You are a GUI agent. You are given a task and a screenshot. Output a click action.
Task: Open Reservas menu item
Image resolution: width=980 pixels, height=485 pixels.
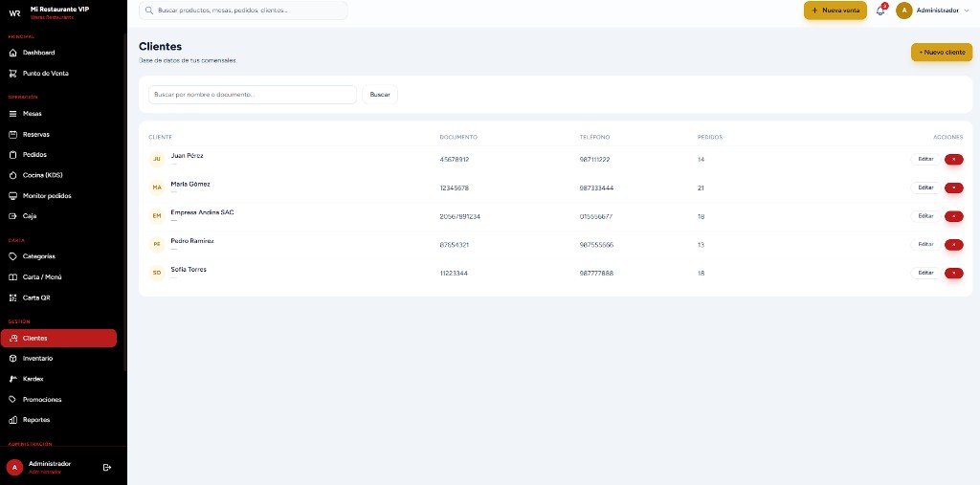click(58, 134)
